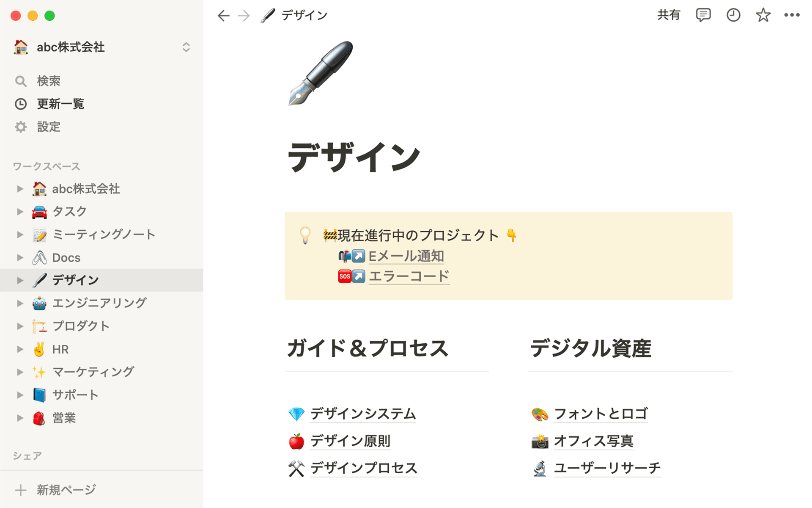This screenshot has width=812, height=508.
Task: Toggle favorite with the star icon
Action: [763, 15]
